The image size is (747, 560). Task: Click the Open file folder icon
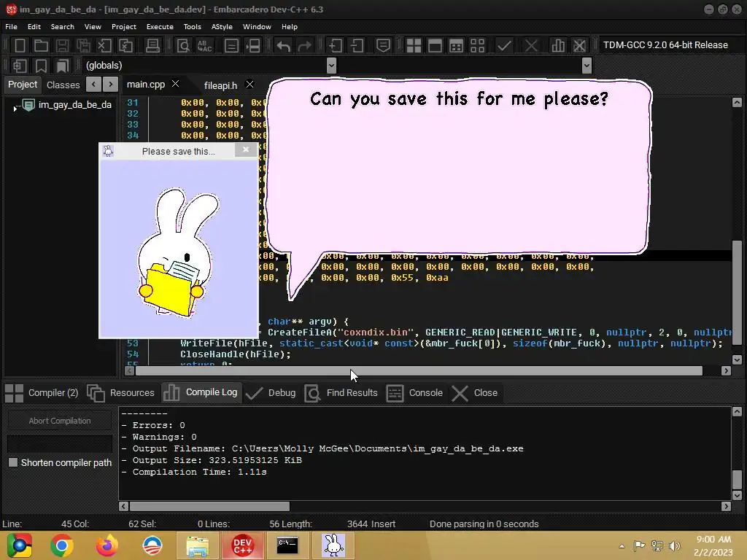click(41, 46)
